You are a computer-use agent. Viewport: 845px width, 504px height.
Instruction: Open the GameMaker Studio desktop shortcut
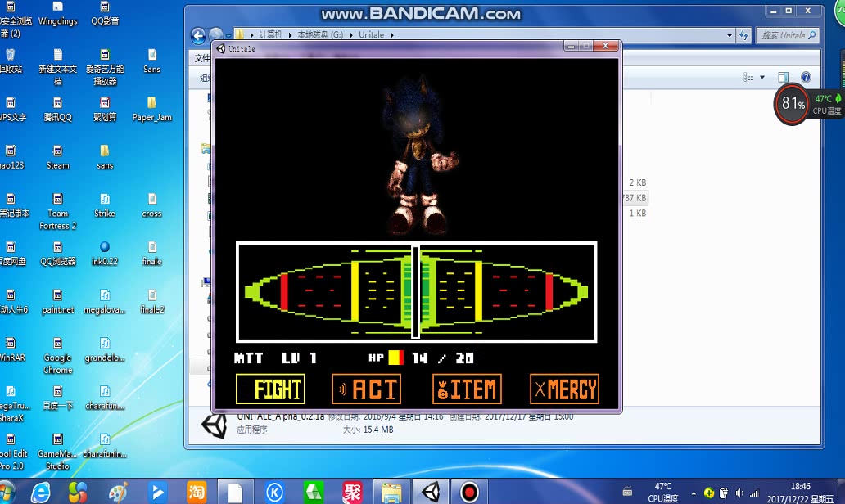tap(57, 452)
